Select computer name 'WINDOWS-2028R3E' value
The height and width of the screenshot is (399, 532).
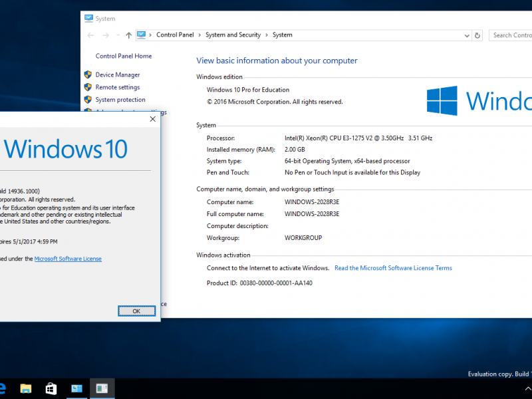[312, 202]
